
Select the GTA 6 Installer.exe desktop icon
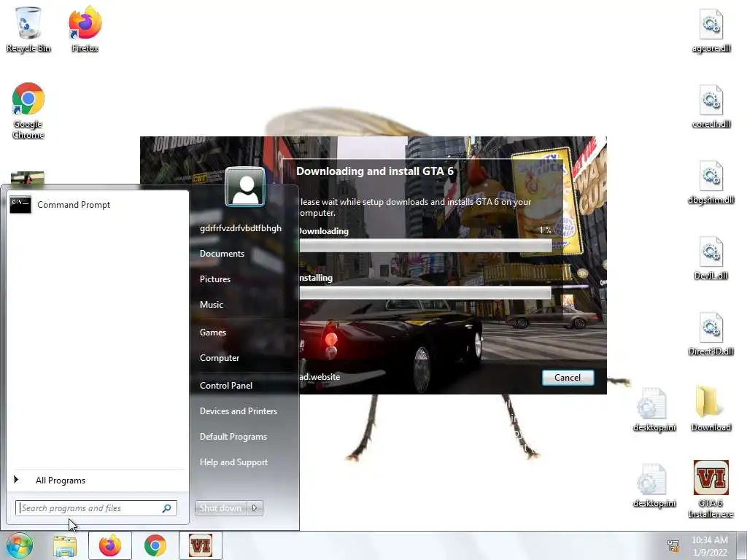click(711, 489)
